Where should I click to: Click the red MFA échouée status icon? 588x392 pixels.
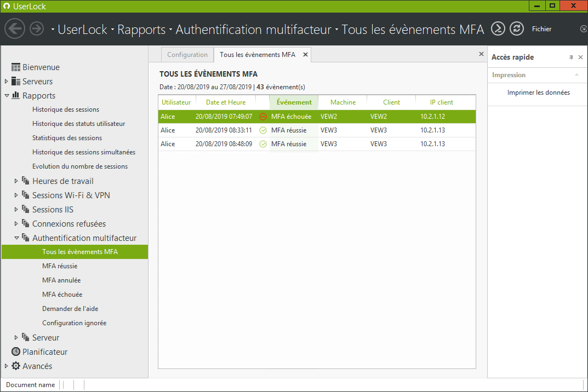(x=263, y=117)
